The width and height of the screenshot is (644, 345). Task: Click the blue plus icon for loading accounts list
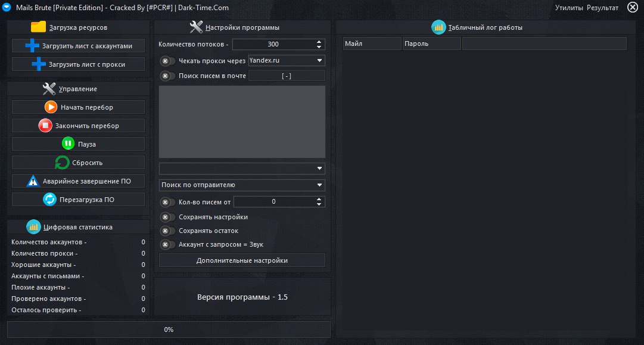[x=32, y=46]
